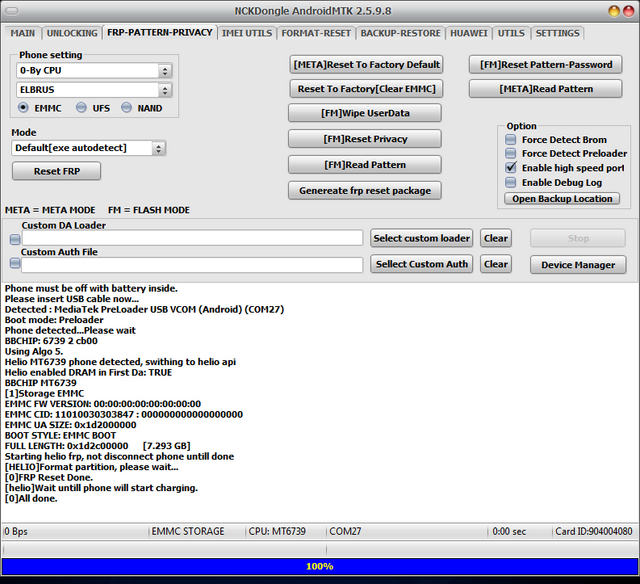Viewport: 640px width, 584px height.
Task: Click 'COM27' in the status bar
Action: point(345,531)
